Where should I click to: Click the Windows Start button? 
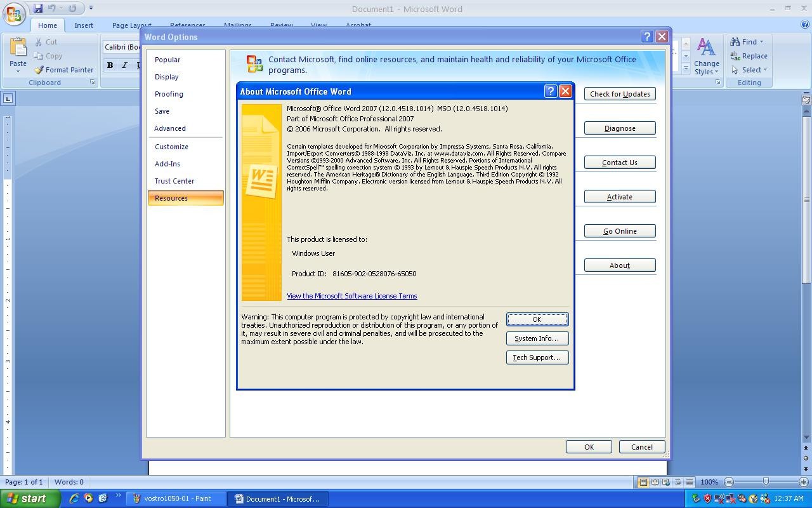click(30, 498)
